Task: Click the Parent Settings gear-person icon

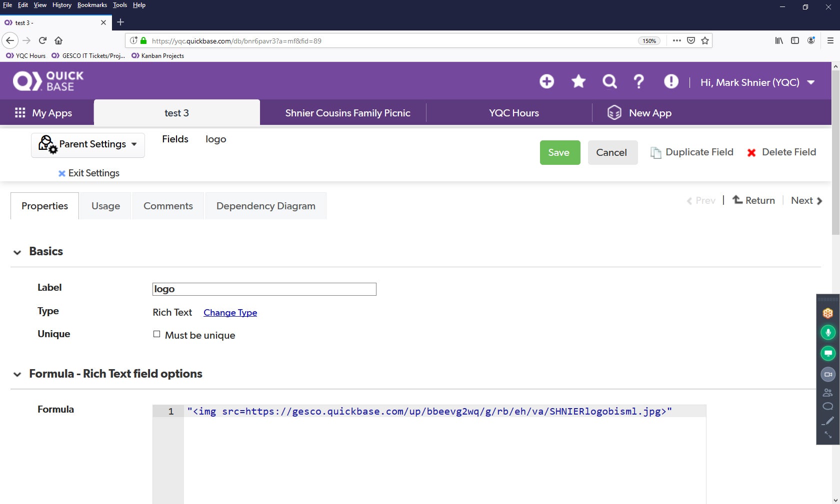Action: (47, 144)
